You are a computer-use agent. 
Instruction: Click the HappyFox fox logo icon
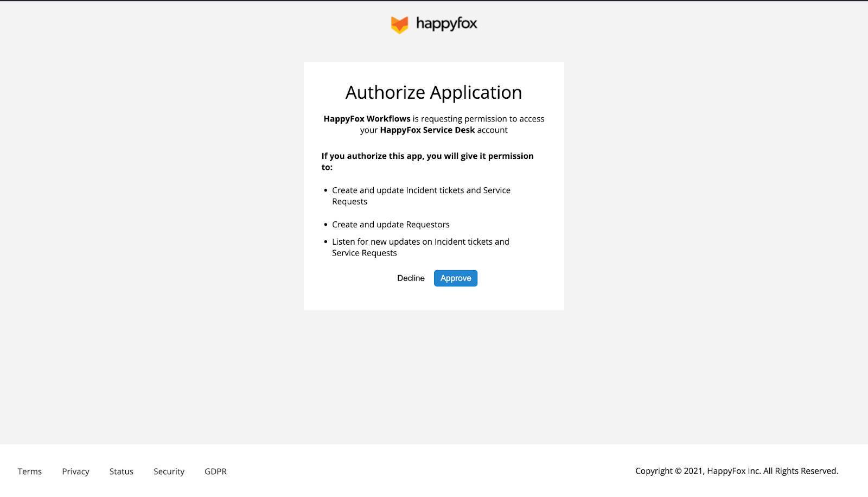coord(399,24)
